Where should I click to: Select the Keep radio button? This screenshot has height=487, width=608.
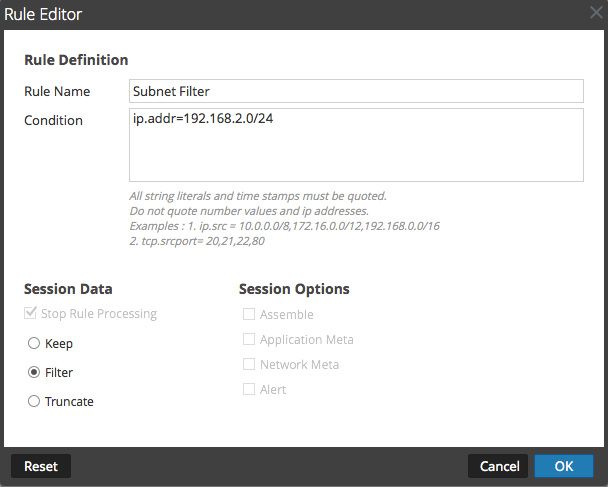[35, 344]
